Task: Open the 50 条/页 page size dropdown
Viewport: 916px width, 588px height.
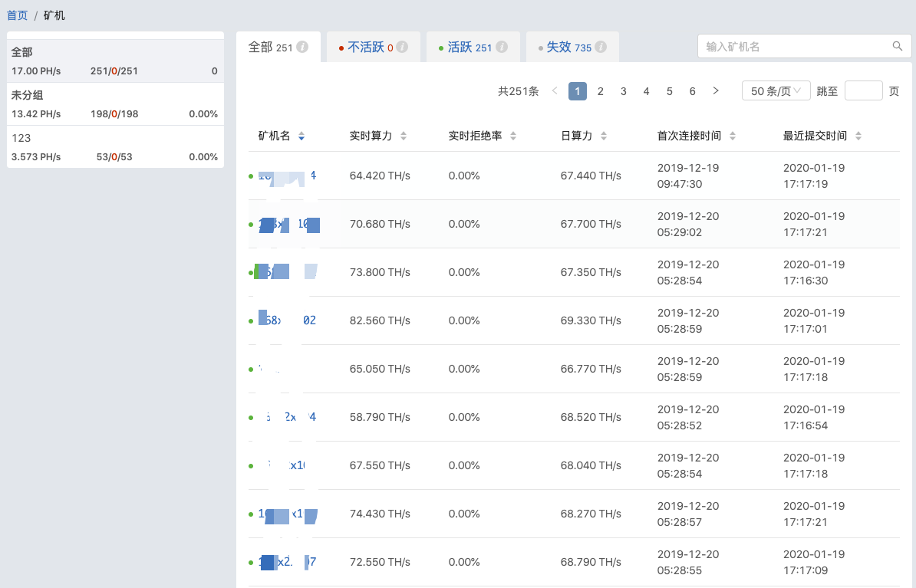Action: pos(776,91)
